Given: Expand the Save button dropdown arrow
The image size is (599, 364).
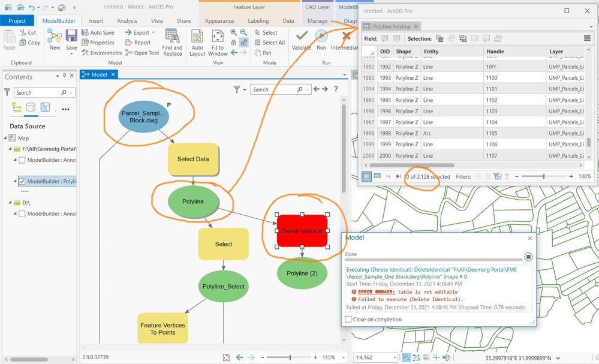Looking at the screenshot, I should [x=71, y=54].
